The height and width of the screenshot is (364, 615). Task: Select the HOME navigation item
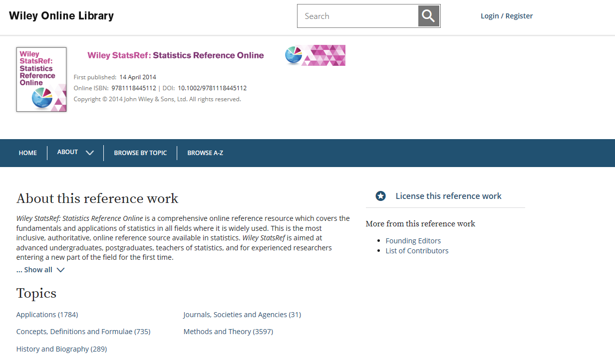(28, 153)
